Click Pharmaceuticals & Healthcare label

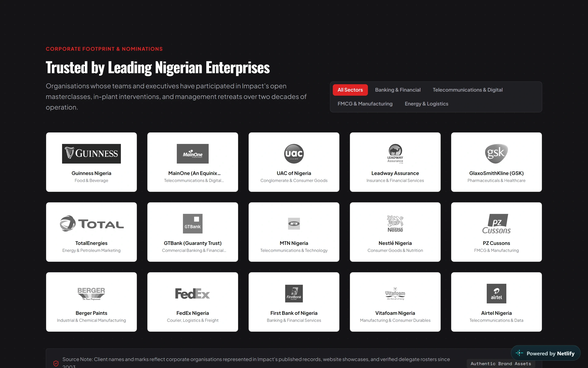[x=496, y=181]
